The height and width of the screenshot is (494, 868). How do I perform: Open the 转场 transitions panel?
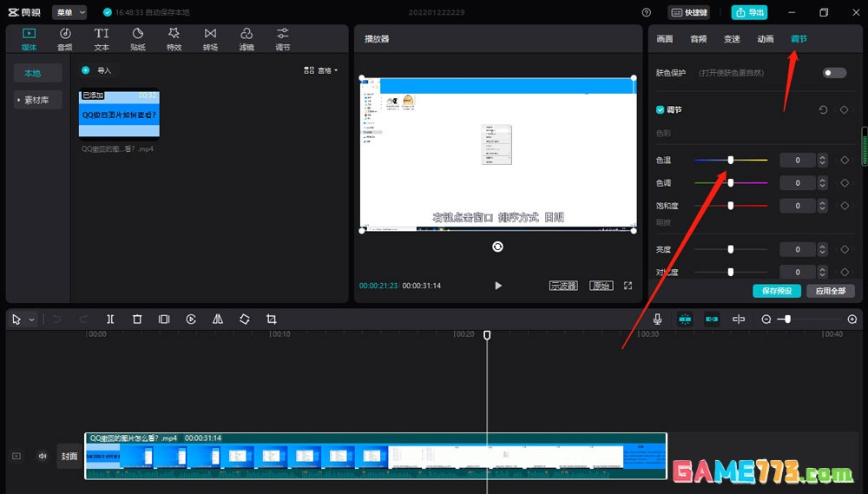point(210,39)
